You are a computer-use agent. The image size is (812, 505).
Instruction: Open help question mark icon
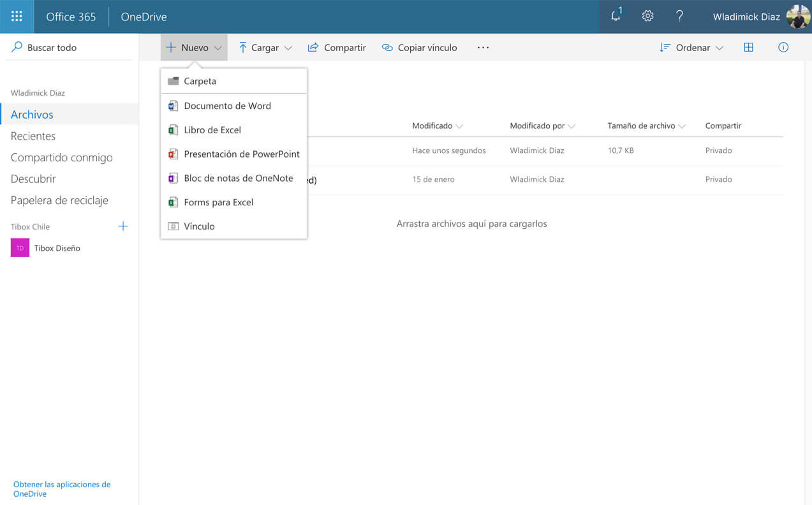point(679,17)
